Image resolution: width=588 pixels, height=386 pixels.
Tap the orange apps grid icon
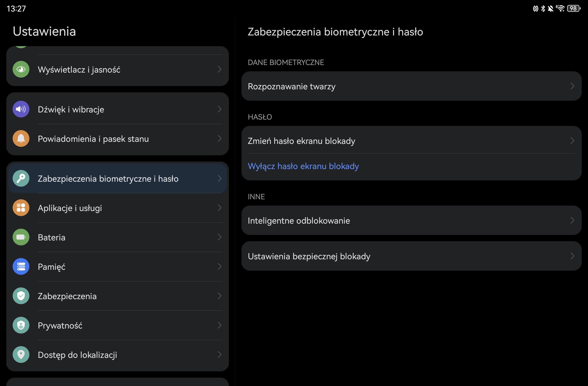21,208
